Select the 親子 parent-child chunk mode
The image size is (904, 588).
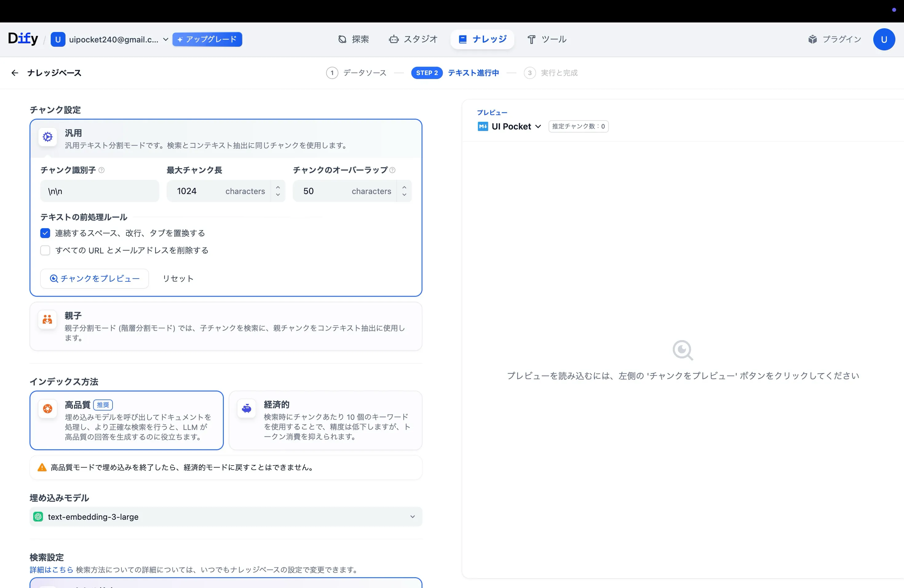(226, 327)
